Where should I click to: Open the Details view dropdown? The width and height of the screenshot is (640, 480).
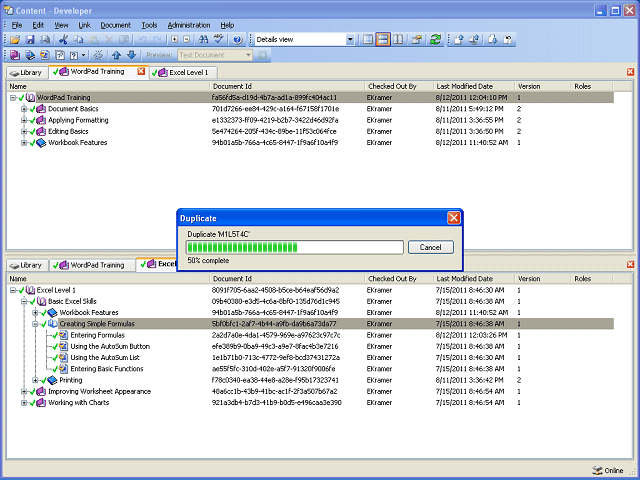[x=305, y=40]
